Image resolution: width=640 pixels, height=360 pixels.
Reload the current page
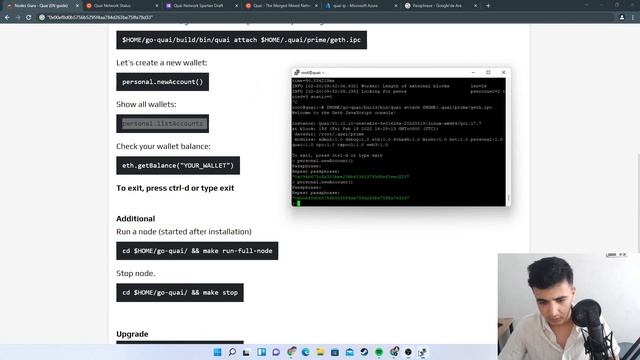[x=29, y=18]
